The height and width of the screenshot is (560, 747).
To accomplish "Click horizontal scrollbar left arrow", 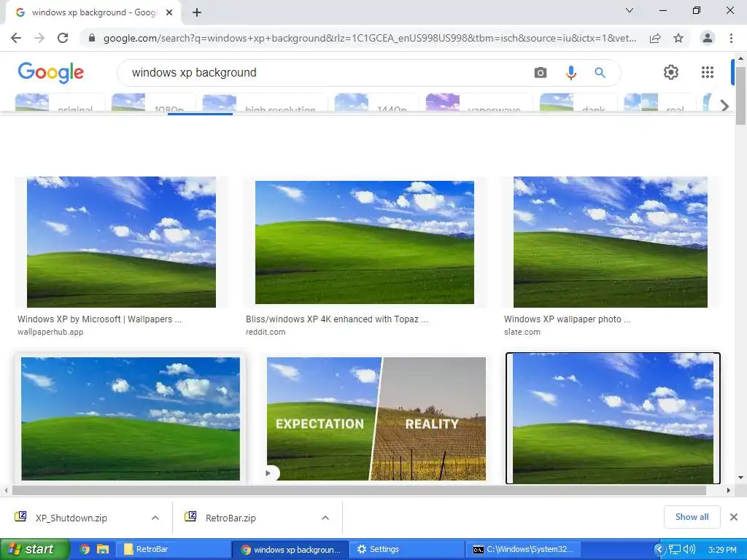I will 6,491.
